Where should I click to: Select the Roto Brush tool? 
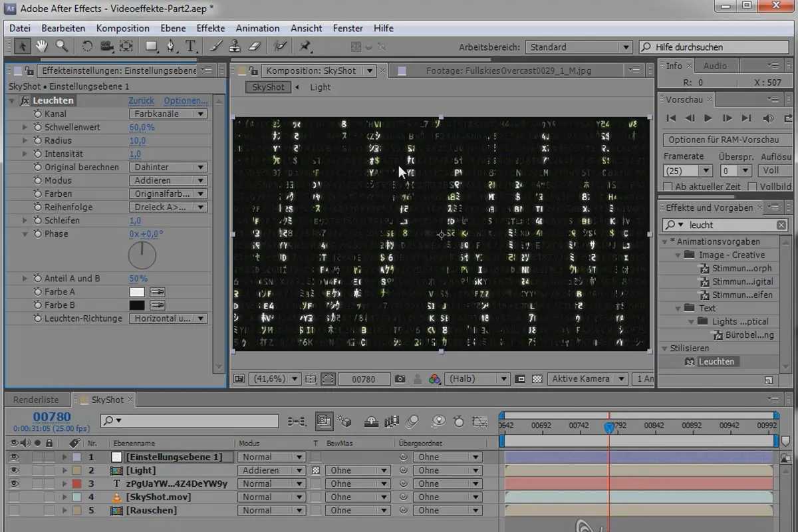(x=280, y=46)
